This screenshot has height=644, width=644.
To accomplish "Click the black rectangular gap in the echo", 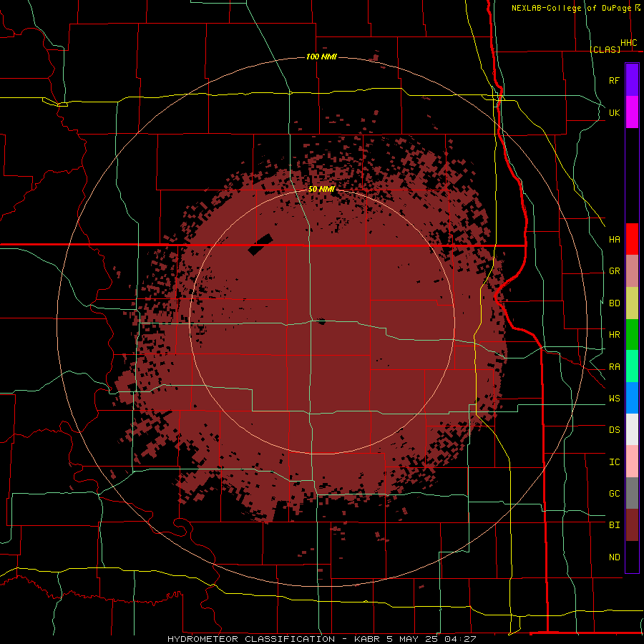I will pyautogui.click(x=260, y=245).
